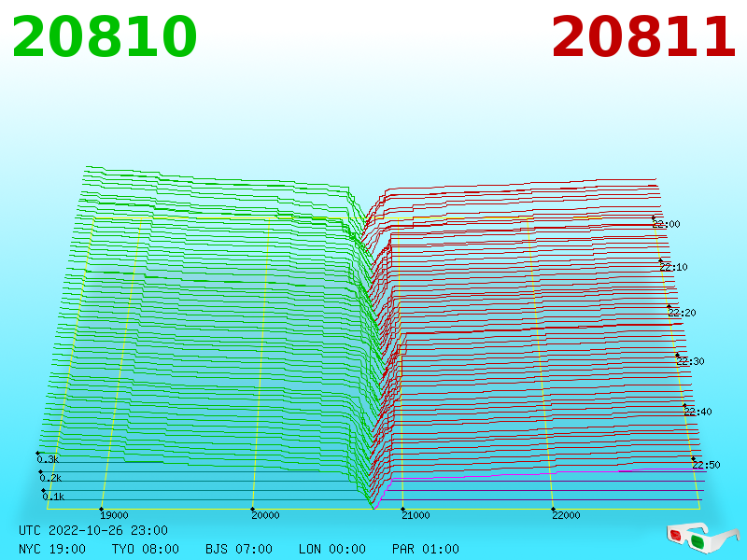Click the green bid price 20810

click(104, 36)
